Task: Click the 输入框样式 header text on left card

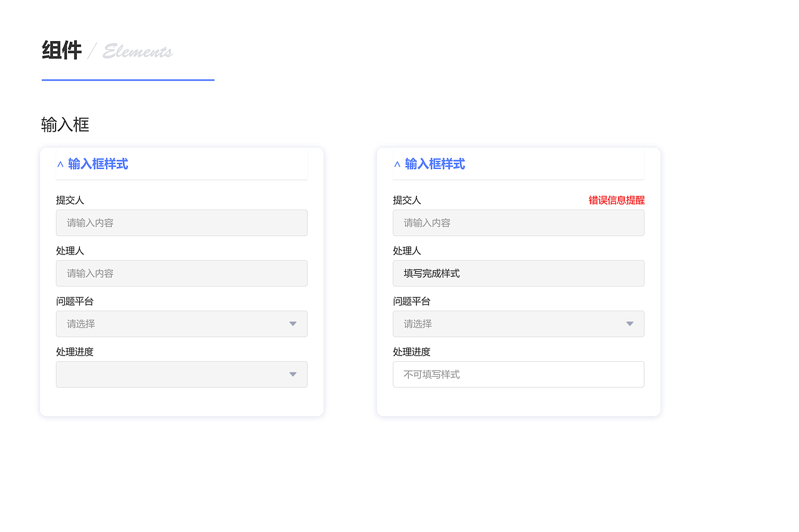Action: [98, 163]
